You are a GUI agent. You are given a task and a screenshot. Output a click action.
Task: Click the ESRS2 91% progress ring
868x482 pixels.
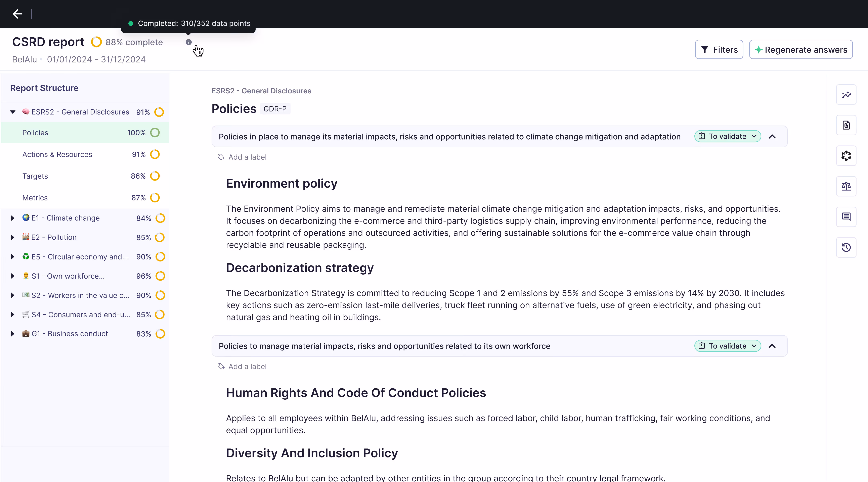(159, 112)
